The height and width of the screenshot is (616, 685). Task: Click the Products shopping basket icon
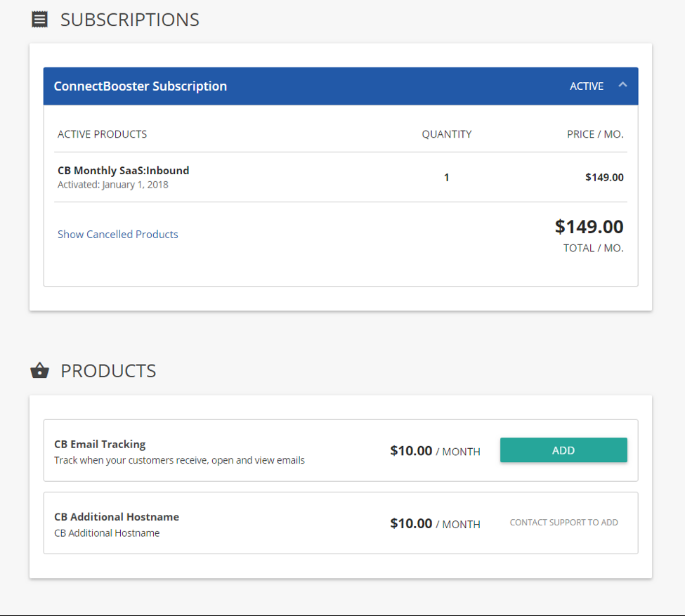[x=40, y=371]
